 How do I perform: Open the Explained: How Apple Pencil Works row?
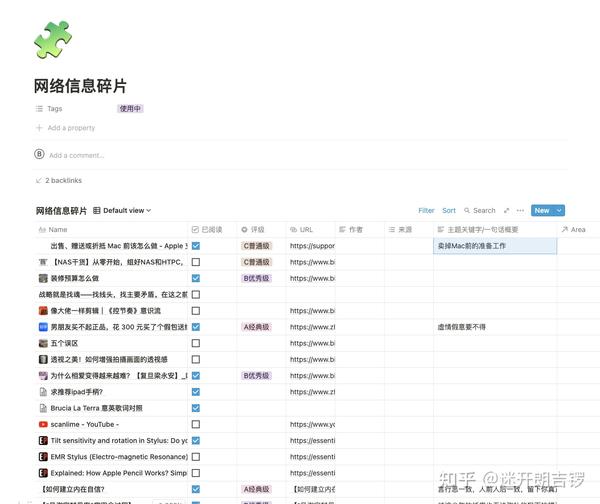[x=118, y=473]
